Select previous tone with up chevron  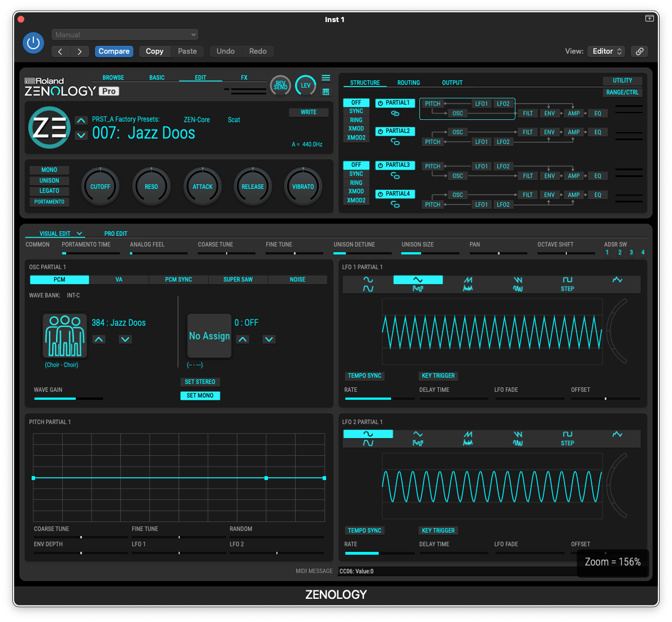81,120
